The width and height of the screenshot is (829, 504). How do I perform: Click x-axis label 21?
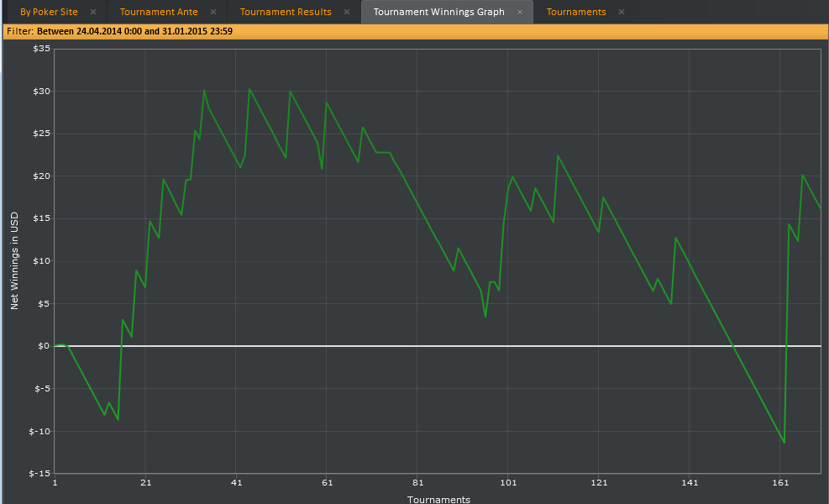[146, 482]
